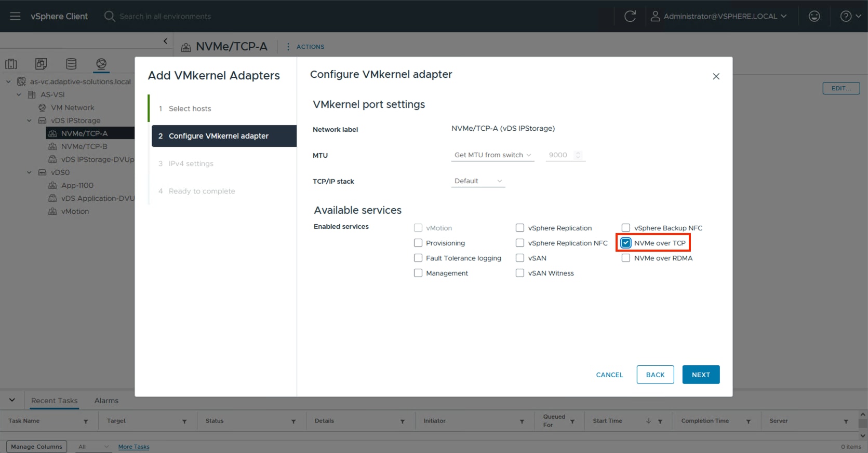Click the MTU value stepper arrows
The image size is (868, 453).
click(578, 155)
